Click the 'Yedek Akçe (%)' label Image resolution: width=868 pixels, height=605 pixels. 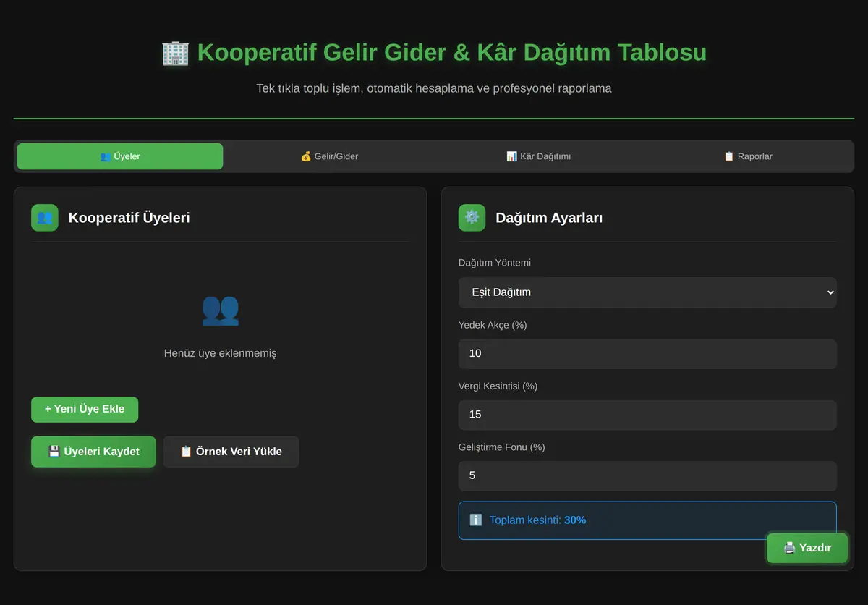[493, 325]
